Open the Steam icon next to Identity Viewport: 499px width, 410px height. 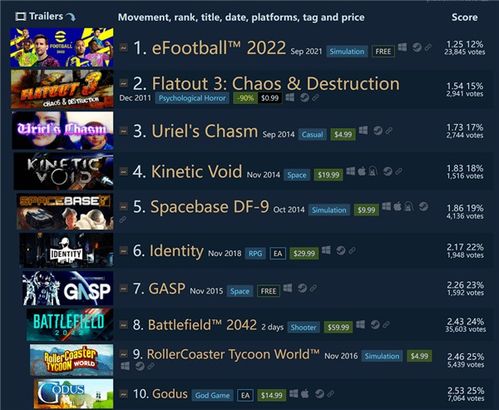tap(340, 250)
